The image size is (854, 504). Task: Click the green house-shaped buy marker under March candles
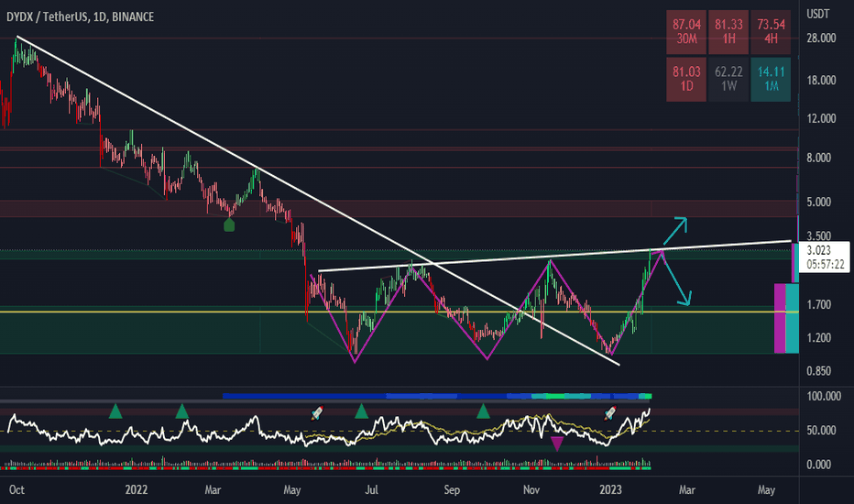tap(229, 225)
